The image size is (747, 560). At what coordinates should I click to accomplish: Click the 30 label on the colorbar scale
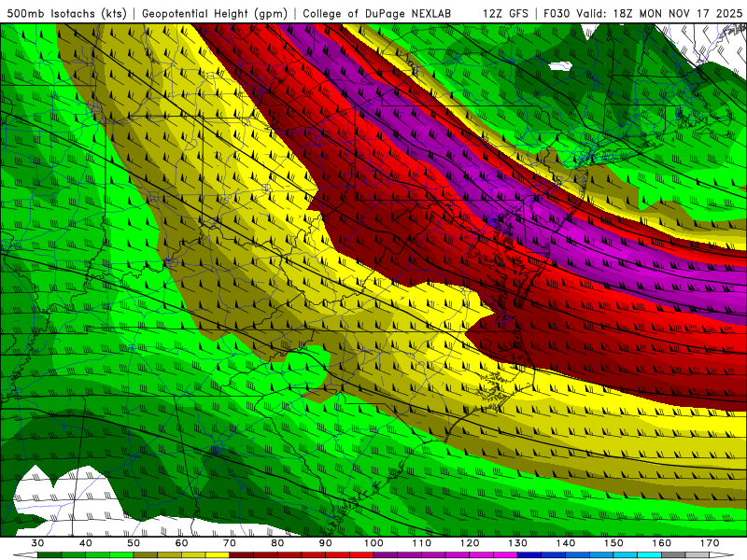(37, 543)
